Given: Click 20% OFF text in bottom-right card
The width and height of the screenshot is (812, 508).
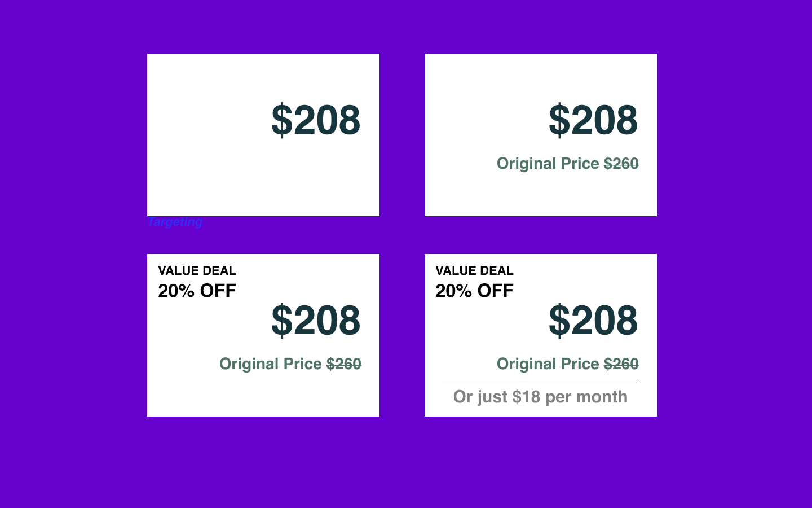Looking at the screenshot, I should tap(474, 291).
